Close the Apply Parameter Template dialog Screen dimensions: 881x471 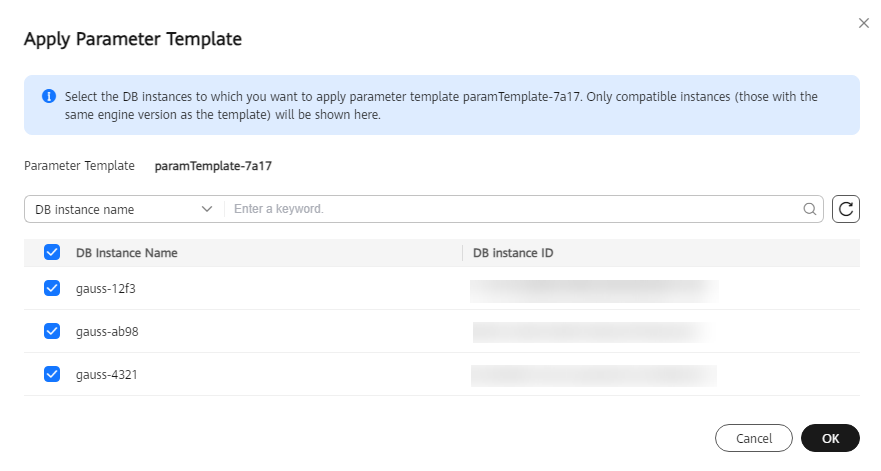(x=864, y=23)
